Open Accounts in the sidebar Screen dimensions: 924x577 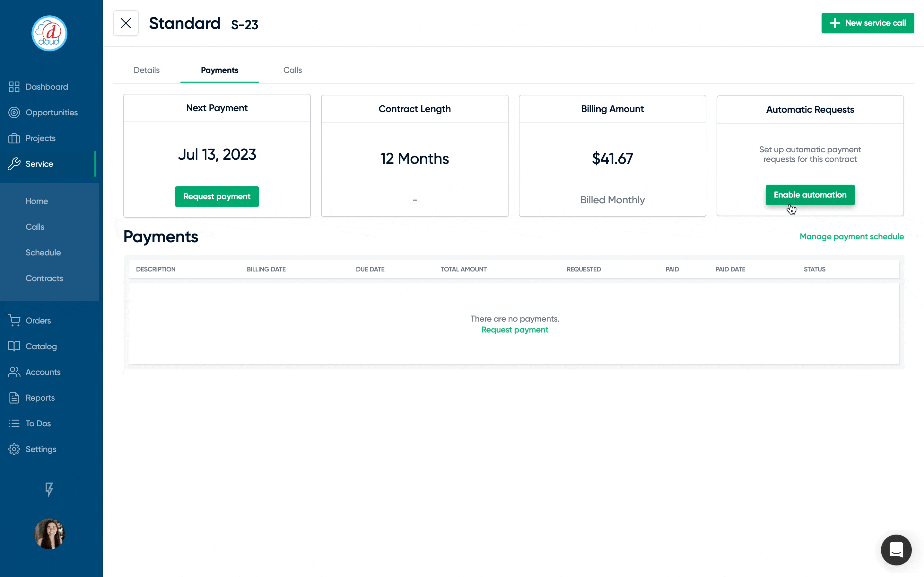coord(43,372)
